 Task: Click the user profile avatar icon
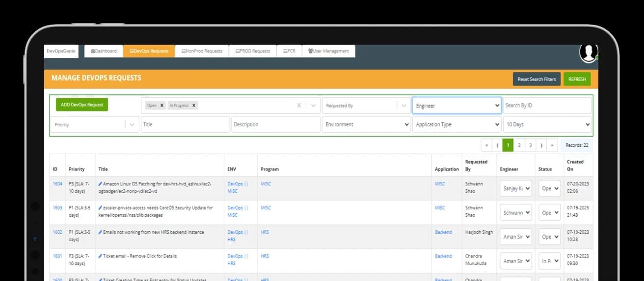point(588,53)
